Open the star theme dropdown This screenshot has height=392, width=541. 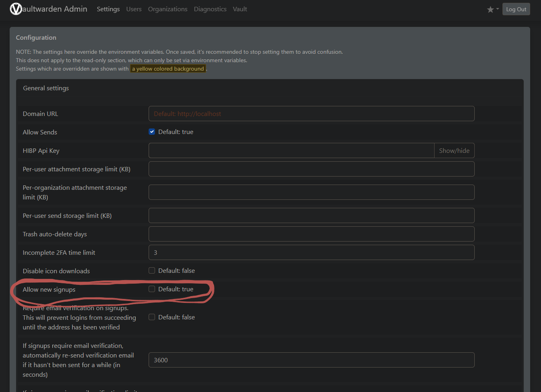[492, 9]
